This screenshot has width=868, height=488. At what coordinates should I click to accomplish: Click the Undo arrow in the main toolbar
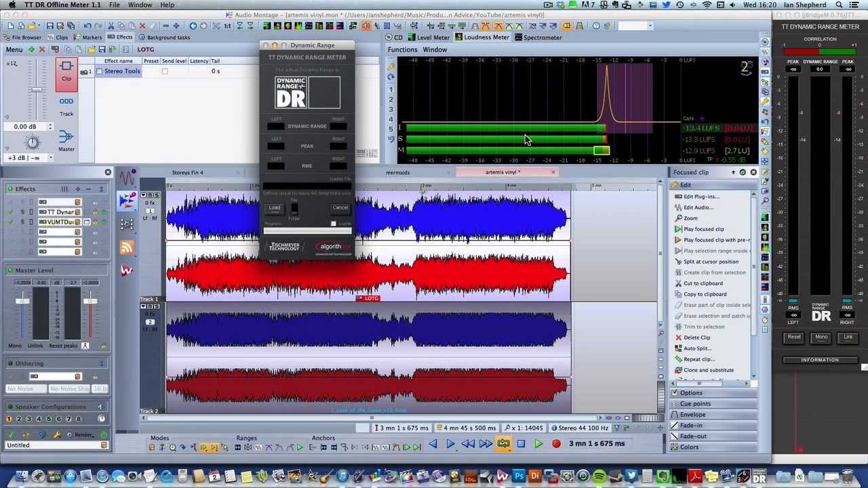tap(87, 26)
